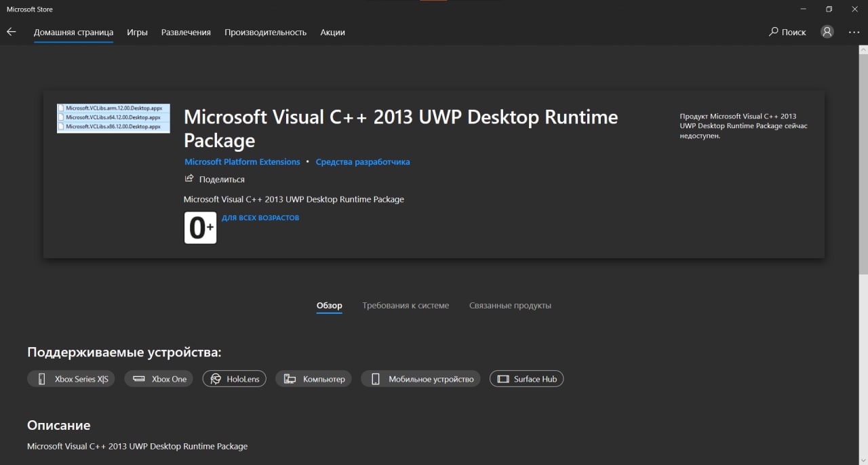This screenshot has height=465, width=868.
Task: Open the Акции tab
Action: [332, 32]
